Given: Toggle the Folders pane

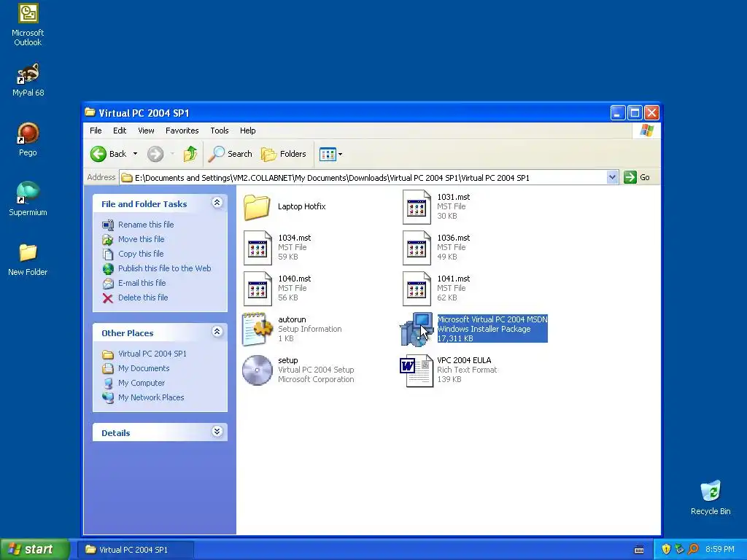Looking at the screenshot, I should (x=284, y=154).
